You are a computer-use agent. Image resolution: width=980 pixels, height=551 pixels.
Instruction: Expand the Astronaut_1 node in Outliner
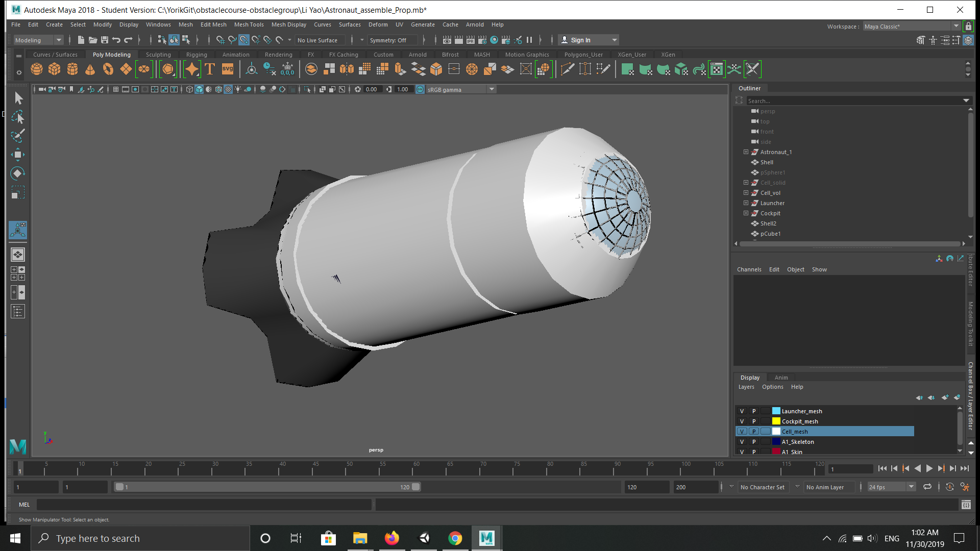coord(746,152)
